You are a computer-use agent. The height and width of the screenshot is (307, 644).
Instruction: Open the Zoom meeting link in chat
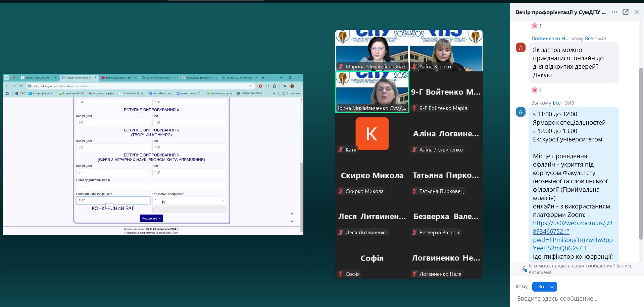pos(573,236)
